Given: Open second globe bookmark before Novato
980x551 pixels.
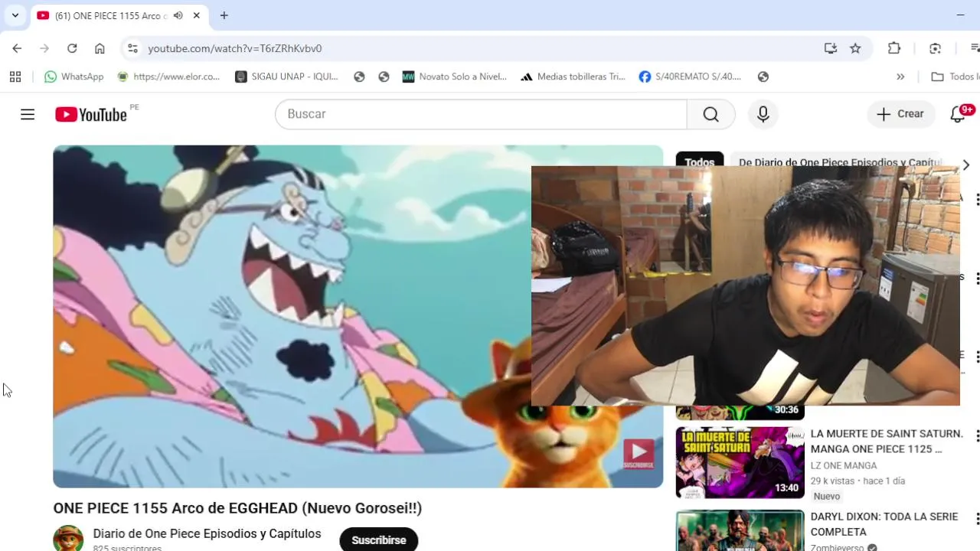Looking at the screenshot, I should point(384,77).
